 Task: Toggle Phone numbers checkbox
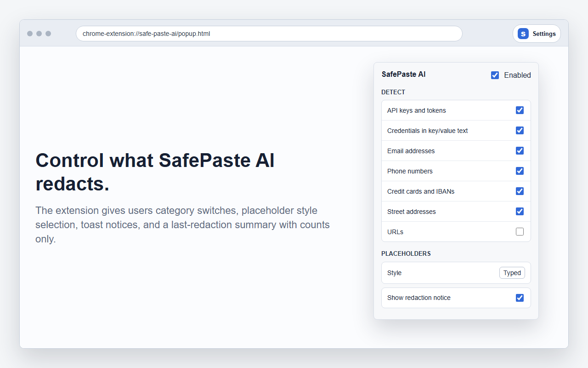pyautogui.click(x=520, y=171)
